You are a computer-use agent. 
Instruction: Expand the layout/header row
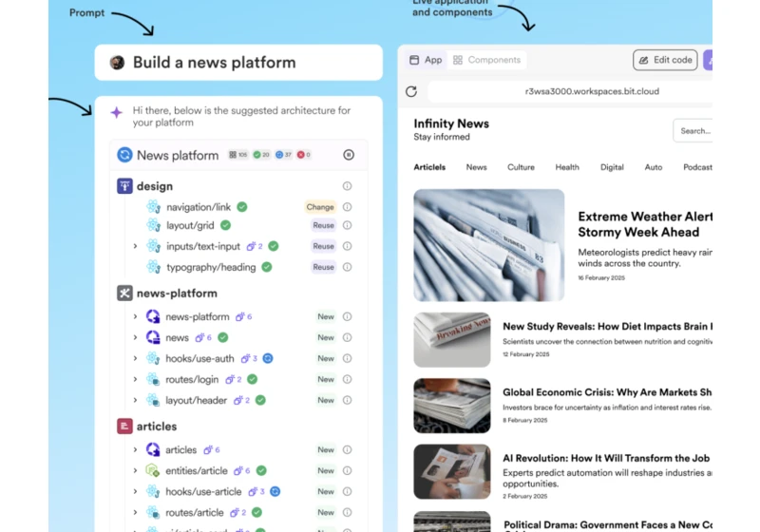[135, 400]
